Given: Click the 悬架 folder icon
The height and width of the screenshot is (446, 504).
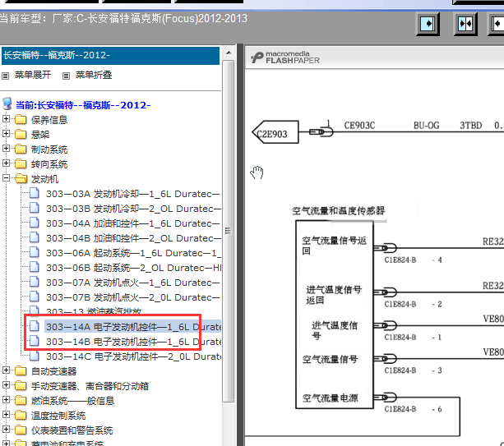Looking at the screenshot, I should click(21, 134).
